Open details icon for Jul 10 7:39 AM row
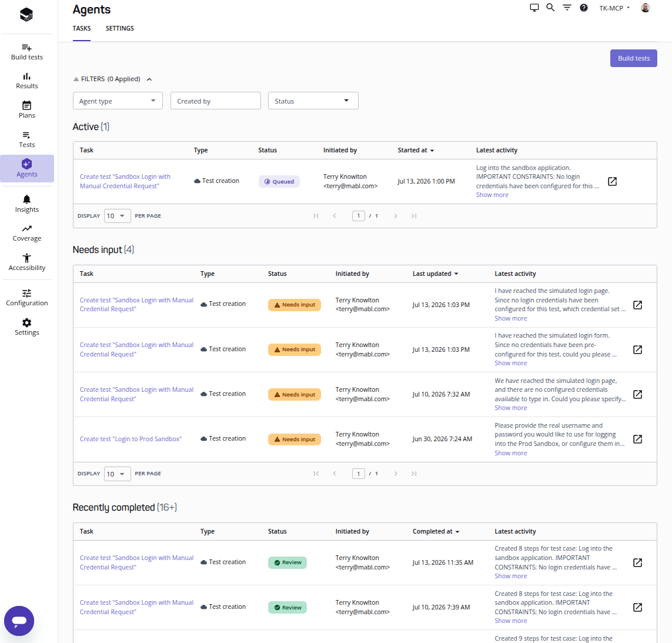This screenshot has width=672, height=643. 638,607
